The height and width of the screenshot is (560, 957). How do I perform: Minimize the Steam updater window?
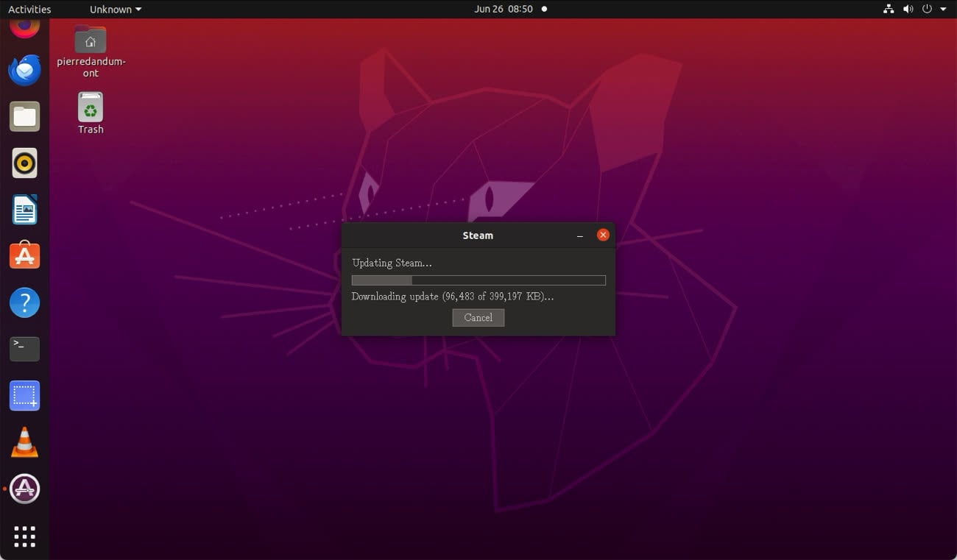[x=580, y=235]
